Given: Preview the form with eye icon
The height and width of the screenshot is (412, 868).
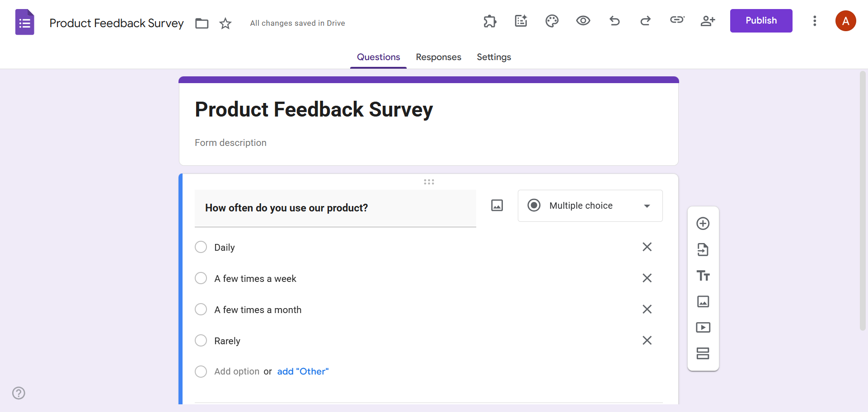Looking at the screenshot, I should click(x=583, y=21).
